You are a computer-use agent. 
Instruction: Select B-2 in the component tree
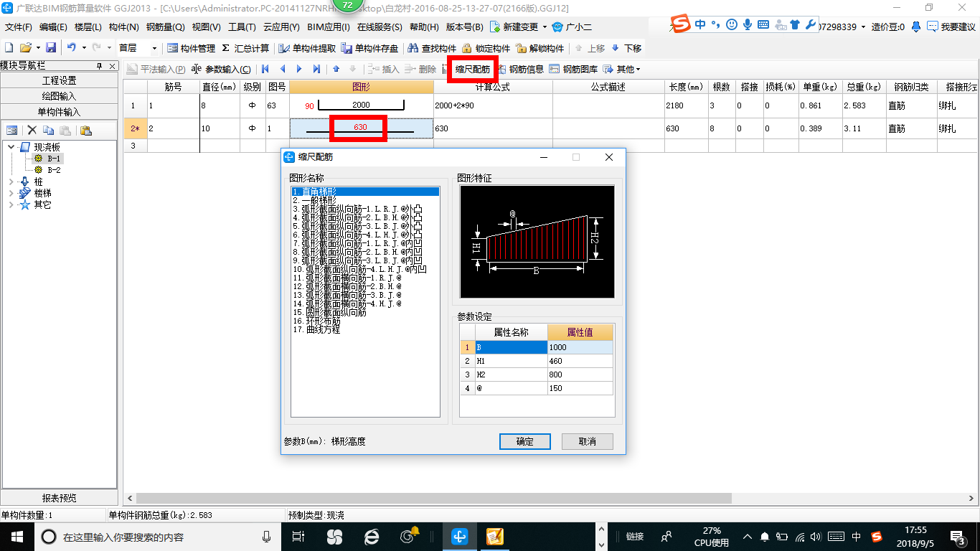[54, 170]
